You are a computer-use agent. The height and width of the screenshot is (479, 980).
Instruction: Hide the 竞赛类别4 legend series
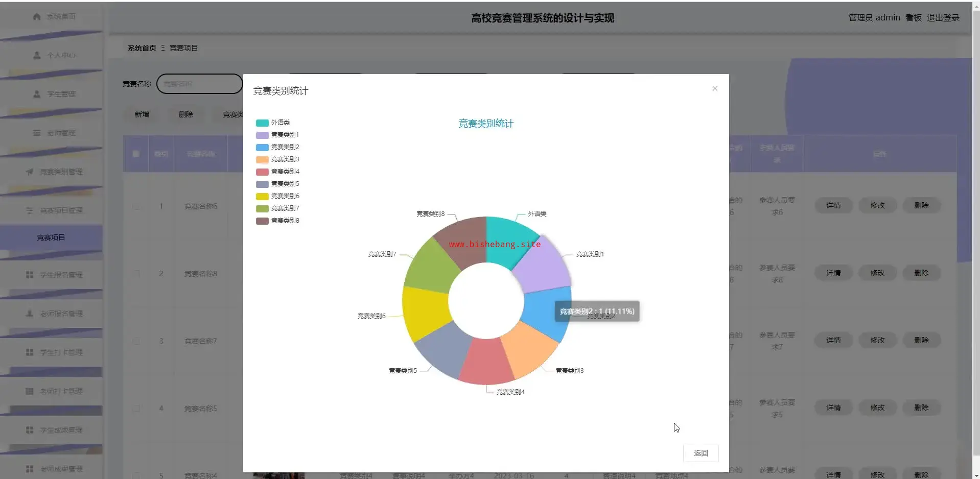click(x=277, y=172)
